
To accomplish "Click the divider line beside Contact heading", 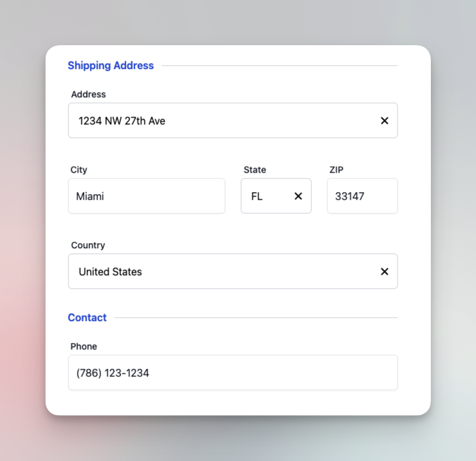I will tap(256, 317).
